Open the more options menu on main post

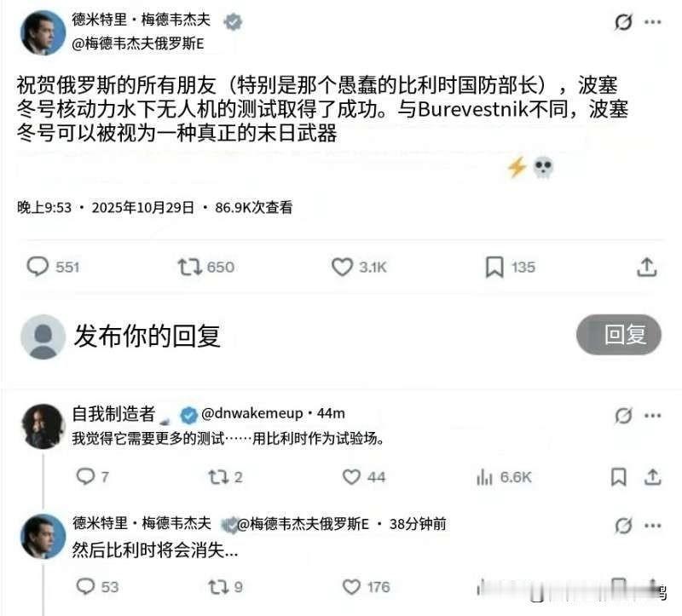click(652, 22)
